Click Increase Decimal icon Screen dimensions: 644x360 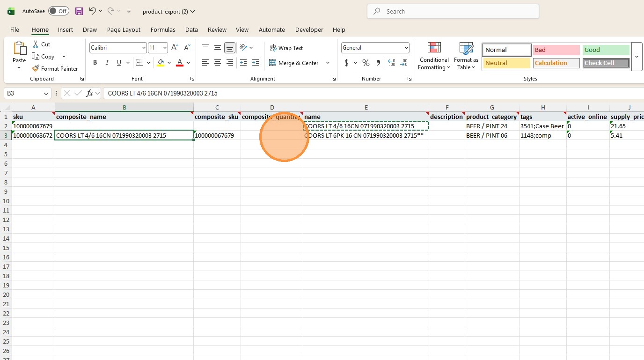(x=392, y=63)
